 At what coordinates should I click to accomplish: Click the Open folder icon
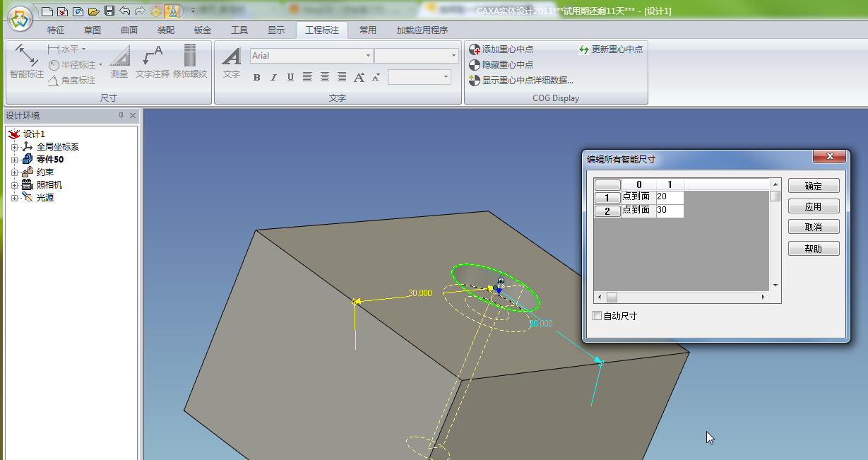[93, 11]
